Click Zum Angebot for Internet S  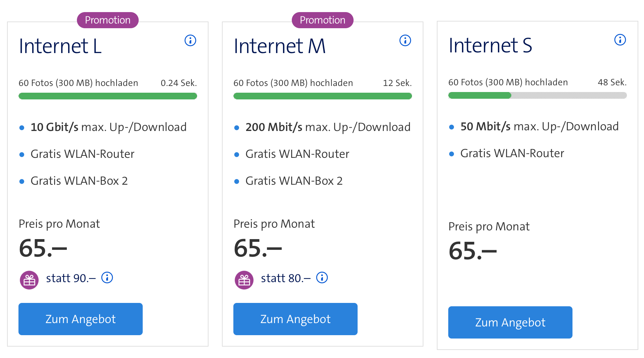pos(510,322)
